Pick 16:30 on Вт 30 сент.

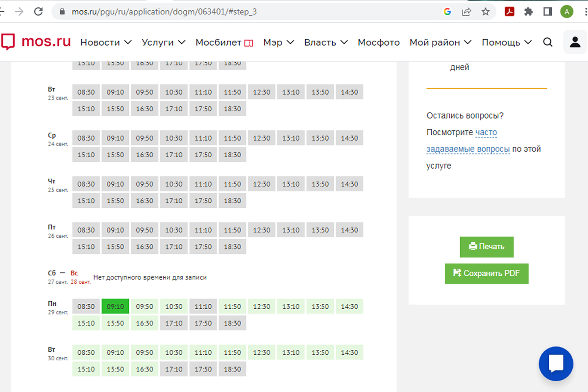point(145,369)
